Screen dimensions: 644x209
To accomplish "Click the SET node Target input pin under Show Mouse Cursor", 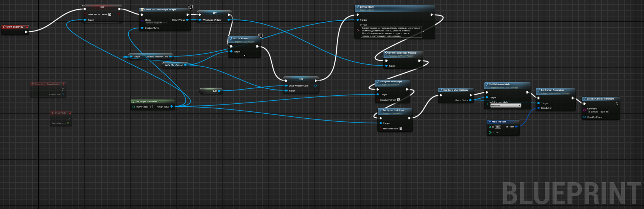I will [x=85, y=20].
